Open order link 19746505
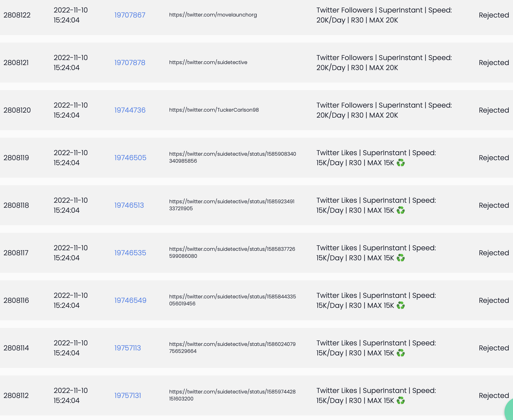 tap(130, 158)
